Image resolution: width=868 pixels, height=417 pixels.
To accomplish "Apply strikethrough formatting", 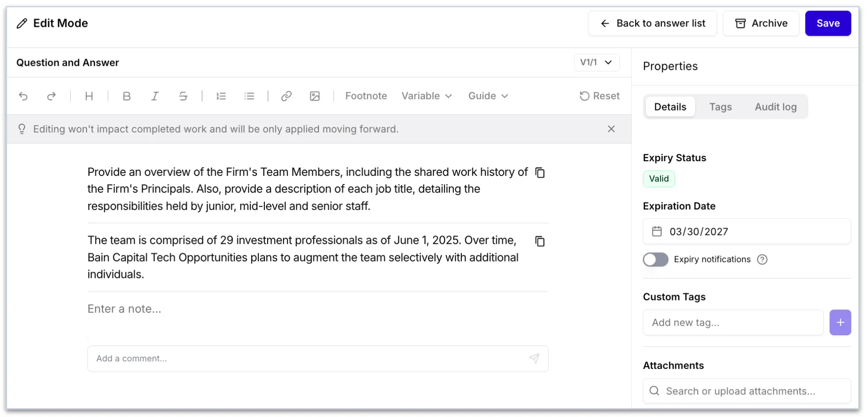I will pyautogui.click(x=183, y=96).
